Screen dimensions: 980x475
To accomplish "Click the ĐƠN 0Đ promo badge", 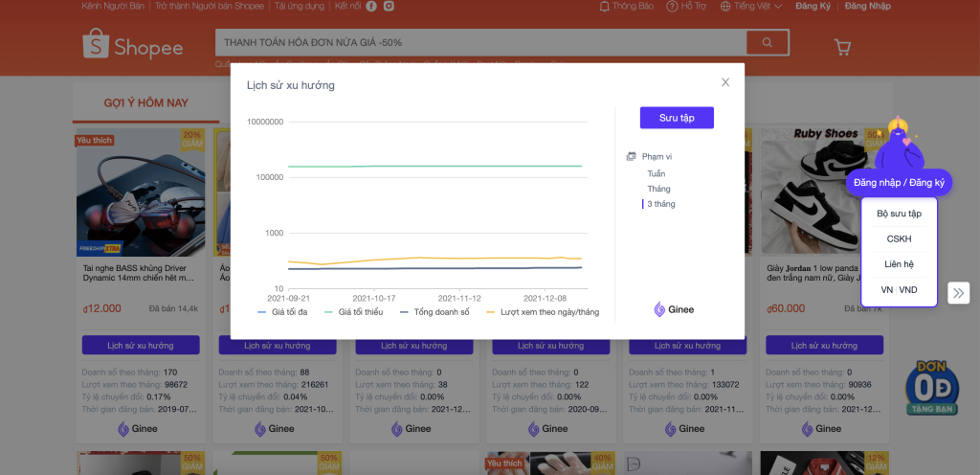I will pyautogui.click(x=933, y=389).
